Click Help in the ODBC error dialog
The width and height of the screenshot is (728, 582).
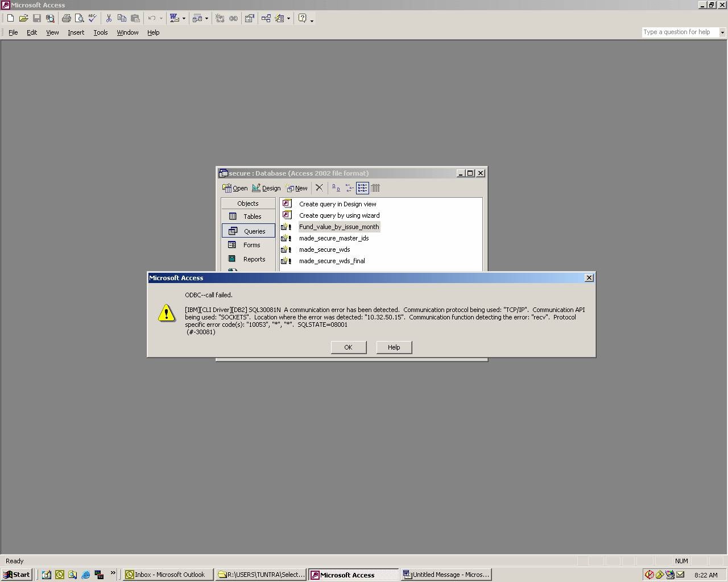click(x=394, y=347)
